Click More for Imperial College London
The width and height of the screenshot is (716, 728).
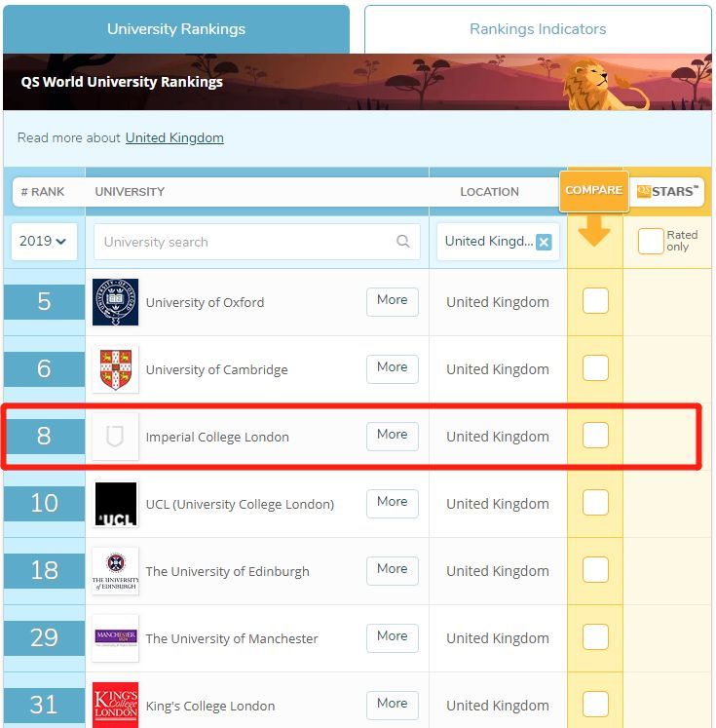click(x=393, y=436)
